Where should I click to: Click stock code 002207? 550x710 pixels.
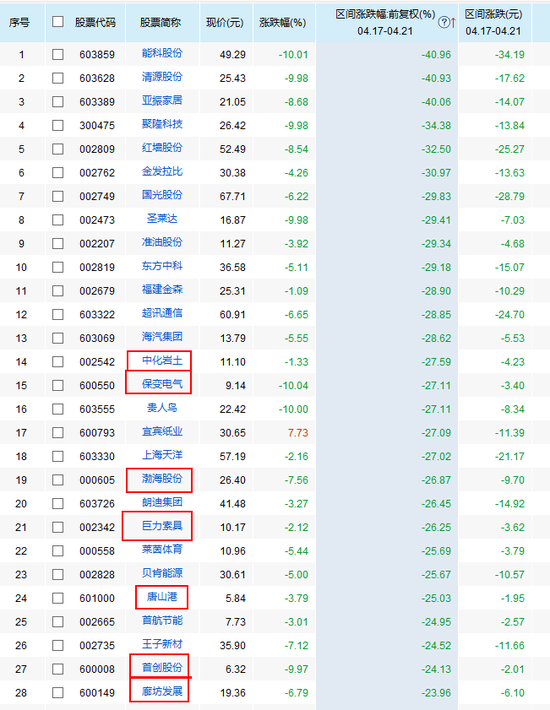(x=97, y=244)
